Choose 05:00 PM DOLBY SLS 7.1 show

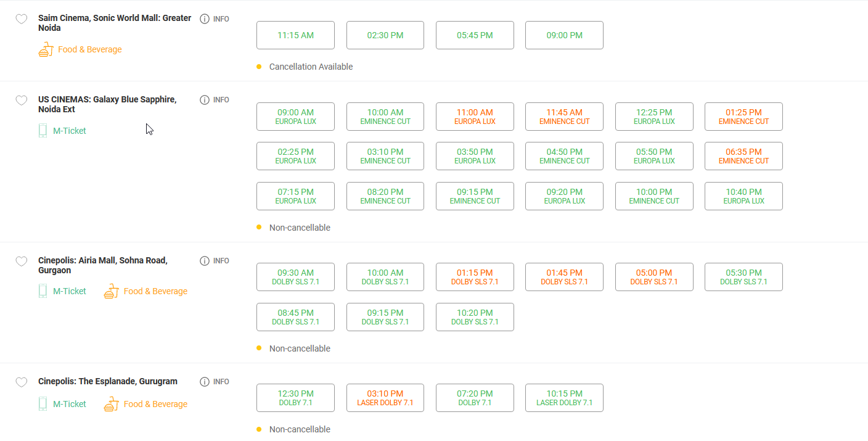[654, 277]
